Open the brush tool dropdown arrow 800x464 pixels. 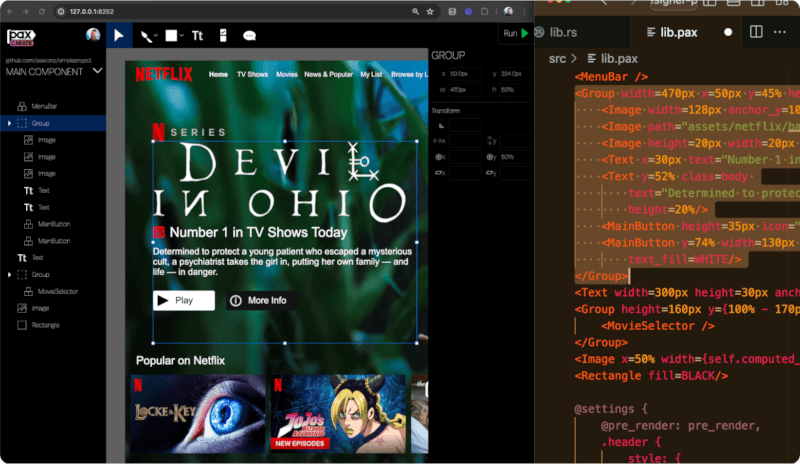[x=155, y=36]
